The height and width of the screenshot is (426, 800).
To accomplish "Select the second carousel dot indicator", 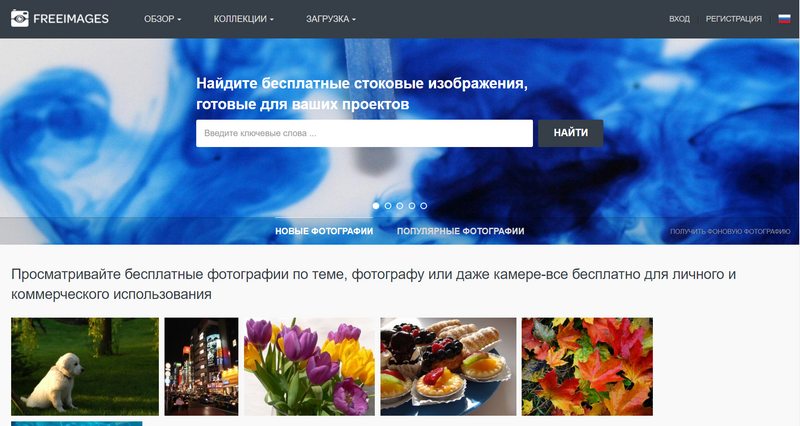I will (388, 206).
